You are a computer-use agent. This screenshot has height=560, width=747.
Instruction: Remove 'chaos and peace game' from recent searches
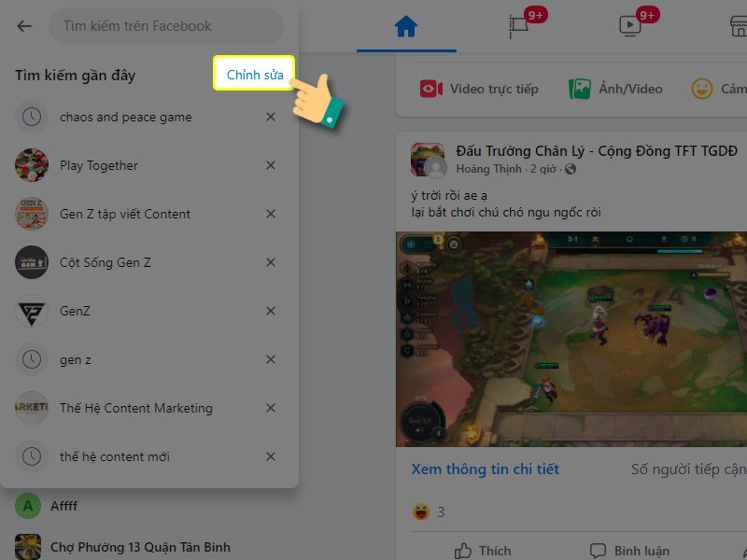(x=270, y=117)
